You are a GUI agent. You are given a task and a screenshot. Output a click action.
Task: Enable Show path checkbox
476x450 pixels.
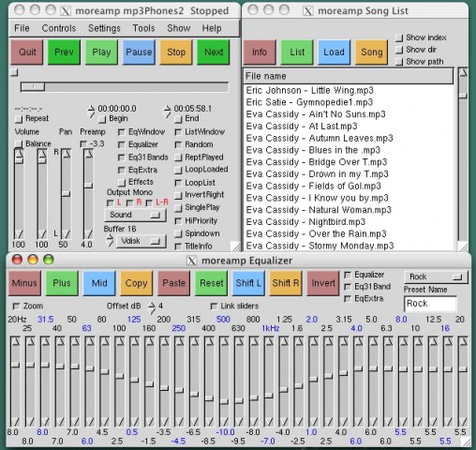399,62
